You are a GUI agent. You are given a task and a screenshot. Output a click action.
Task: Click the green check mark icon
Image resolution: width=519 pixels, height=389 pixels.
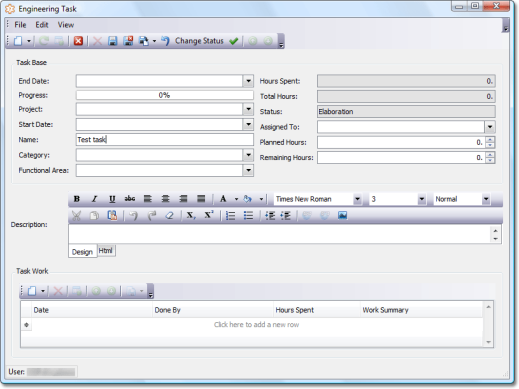pyautogui.click(x=234, y=41)
